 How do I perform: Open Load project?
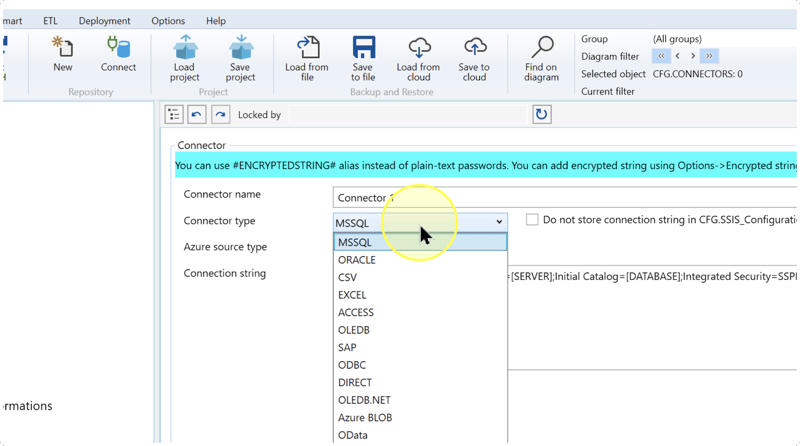point(185,58)
